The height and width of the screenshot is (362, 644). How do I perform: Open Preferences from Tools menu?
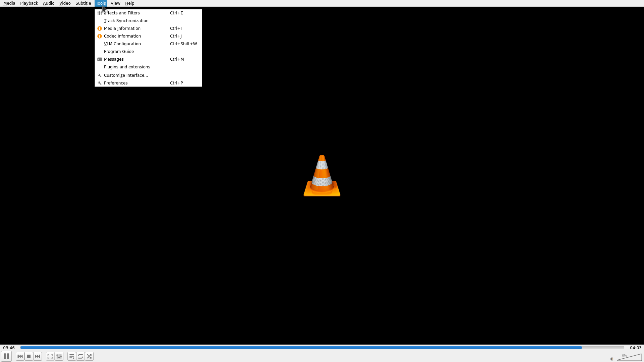pos(116,83)
